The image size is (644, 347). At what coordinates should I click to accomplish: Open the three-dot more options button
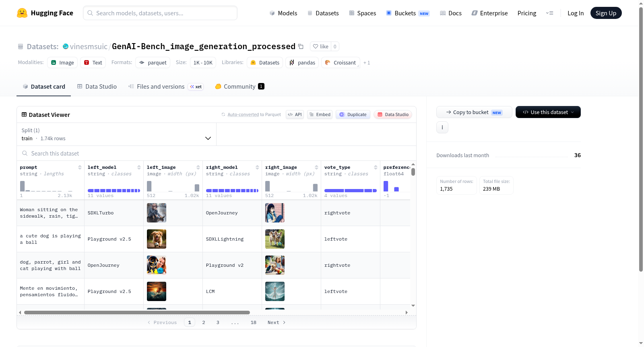(x=442, y=127)
